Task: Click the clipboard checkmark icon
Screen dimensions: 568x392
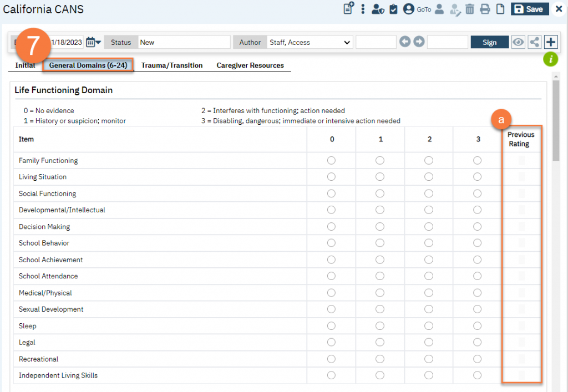Action: click(393, 9)
